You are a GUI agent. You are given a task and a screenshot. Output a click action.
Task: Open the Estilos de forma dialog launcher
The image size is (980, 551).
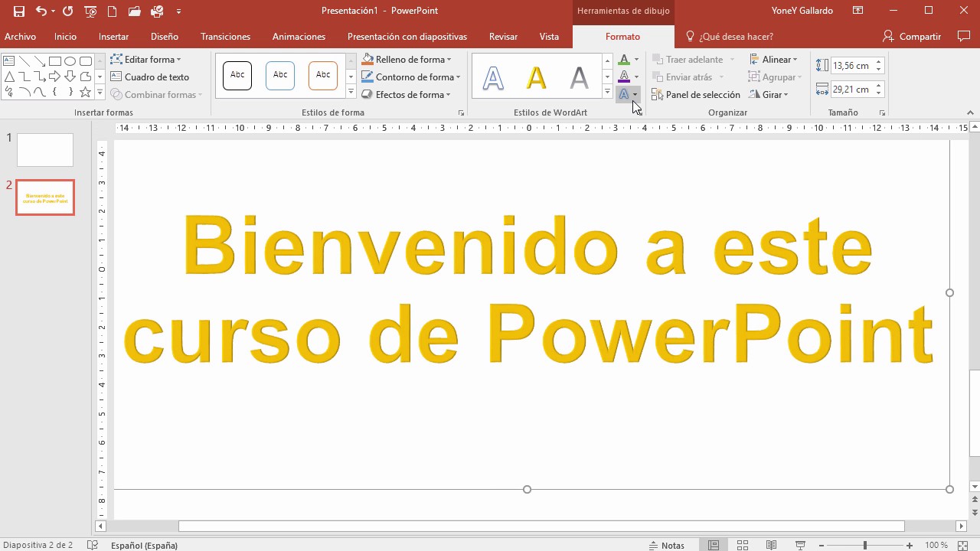click(461, 113)
